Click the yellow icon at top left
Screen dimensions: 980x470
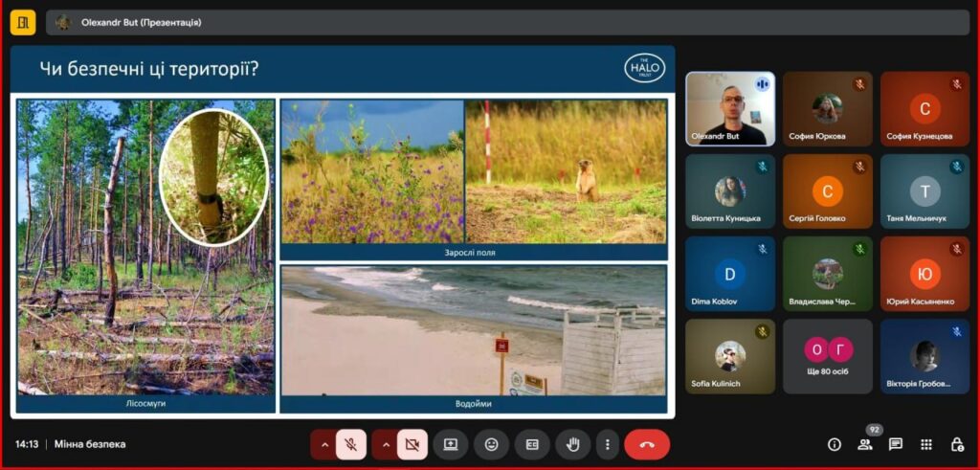(x=23, y=22)
